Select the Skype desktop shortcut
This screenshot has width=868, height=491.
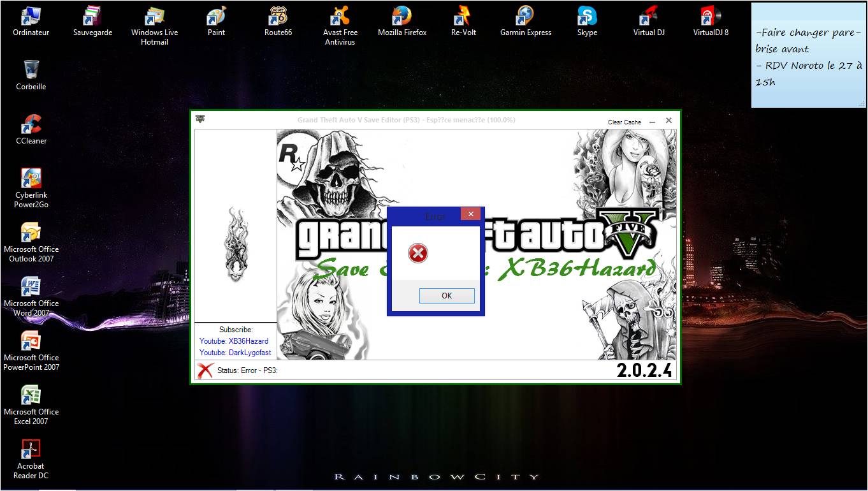pos(587,21)
